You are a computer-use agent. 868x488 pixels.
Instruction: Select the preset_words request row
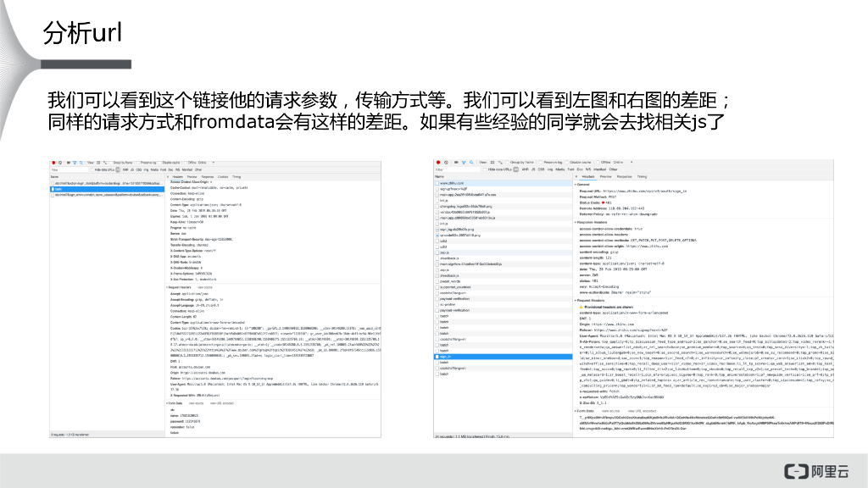pyautogui.click(x=504, y=281)
